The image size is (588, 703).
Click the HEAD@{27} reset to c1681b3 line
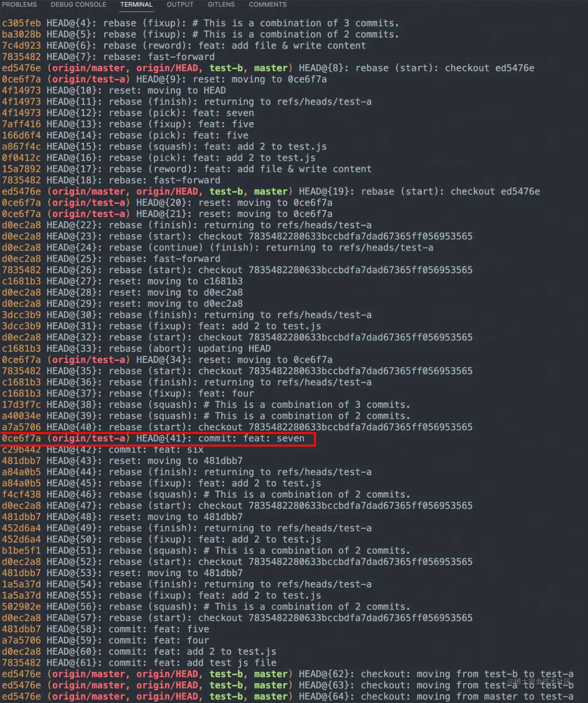[x=122, y=281]
